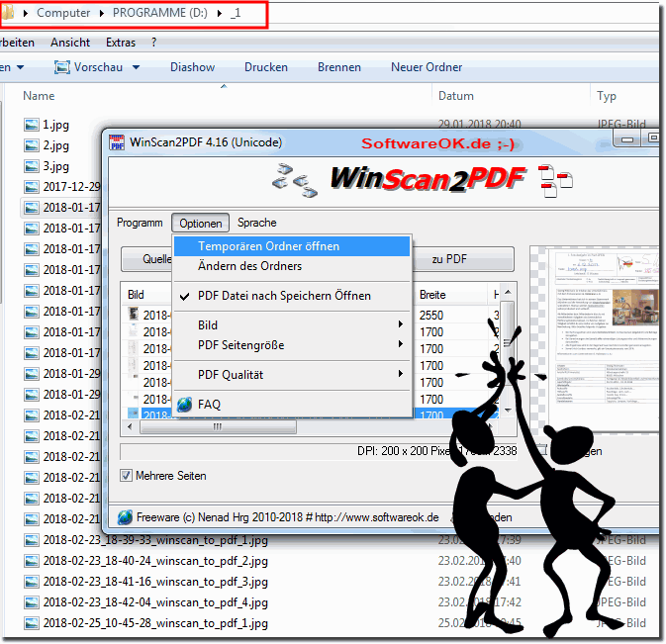Click the scanner icons in WinScan2PDF banner
The height and width of the screenshot is (644, 666).
click(294, 180)
